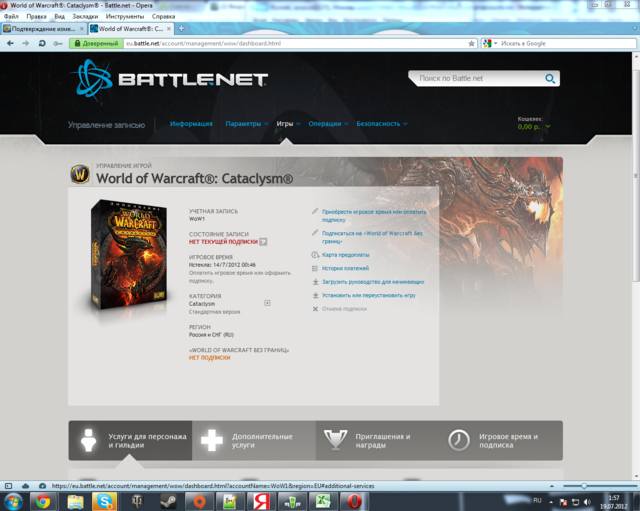640x511 pixels.
Task: Open the Справка menu
Action: [163, 16]
